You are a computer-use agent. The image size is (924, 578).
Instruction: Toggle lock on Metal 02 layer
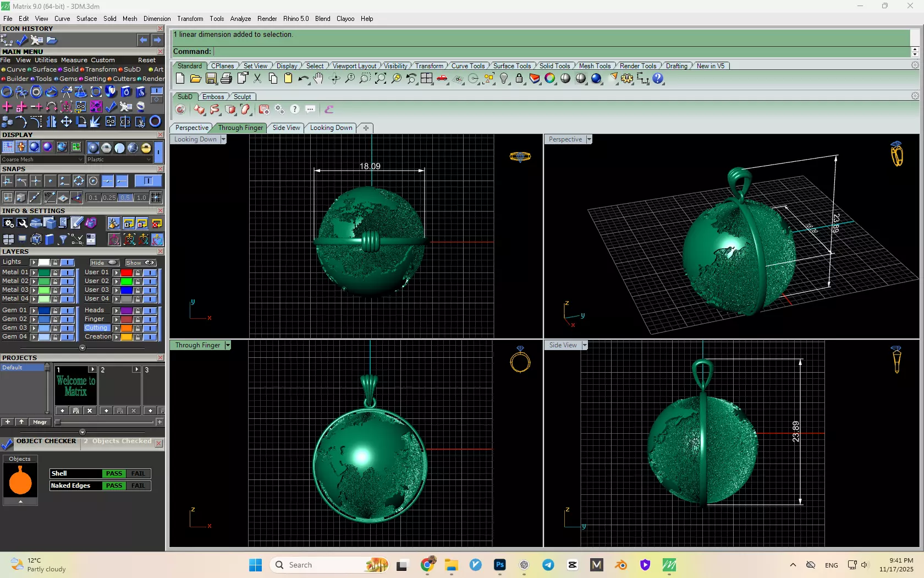click(55, 281)
